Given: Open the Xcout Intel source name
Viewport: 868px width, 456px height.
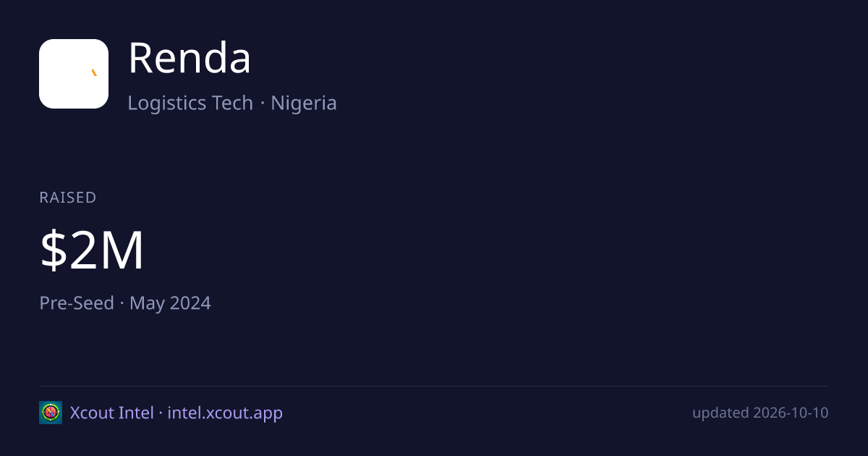Looking at the screenshot, I should 111,413.
